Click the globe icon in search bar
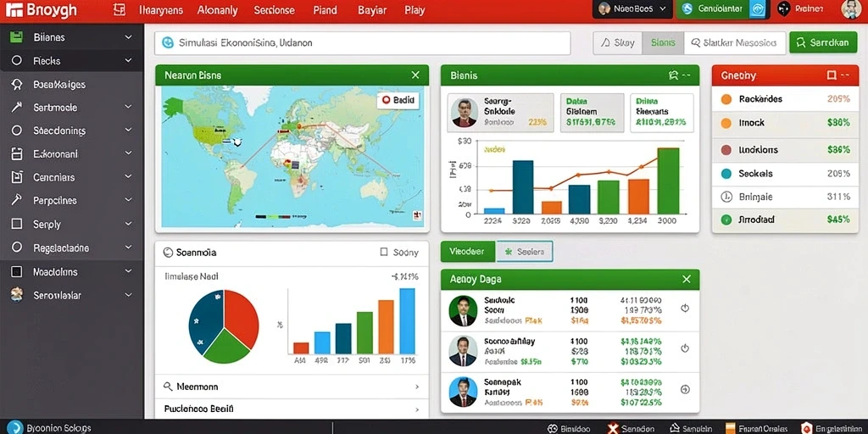Screen dimensions: 868x434 click(x=168, y=42)
